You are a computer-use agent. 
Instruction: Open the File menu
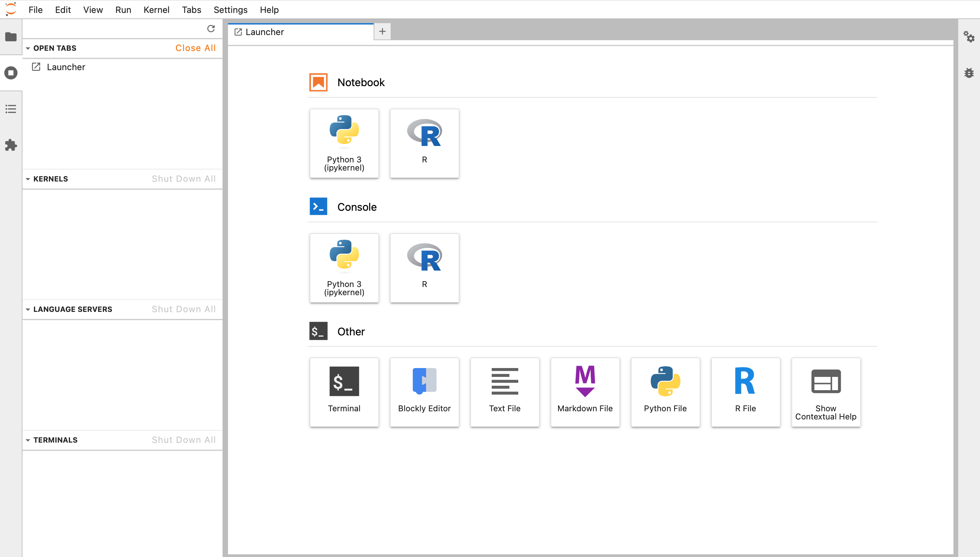(35, 10)
